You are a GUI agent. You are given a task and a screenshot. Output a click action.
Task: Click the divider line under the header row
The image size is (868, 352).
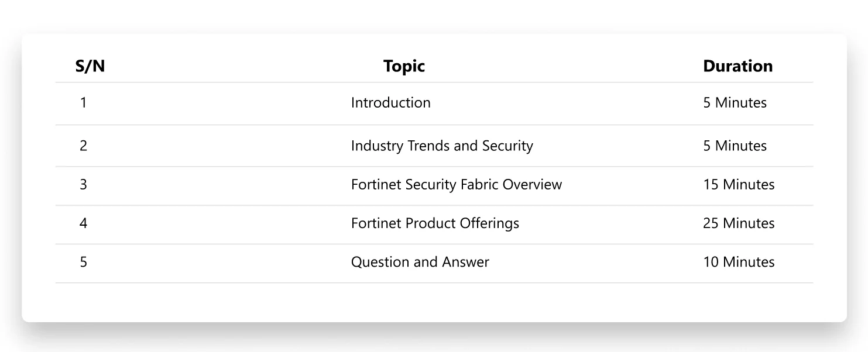pos(433,82)
